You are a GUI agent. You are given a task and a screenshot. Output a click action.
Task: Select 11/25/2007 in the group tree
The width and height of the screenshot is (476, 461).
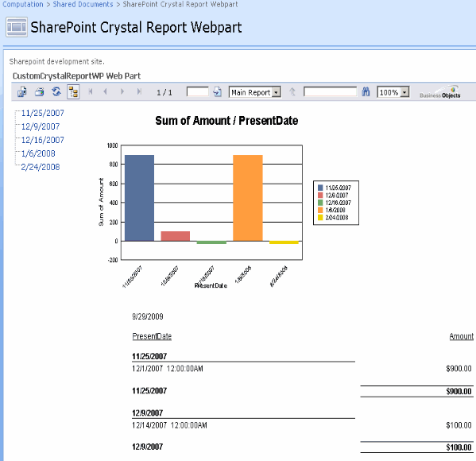pos(42,114)
